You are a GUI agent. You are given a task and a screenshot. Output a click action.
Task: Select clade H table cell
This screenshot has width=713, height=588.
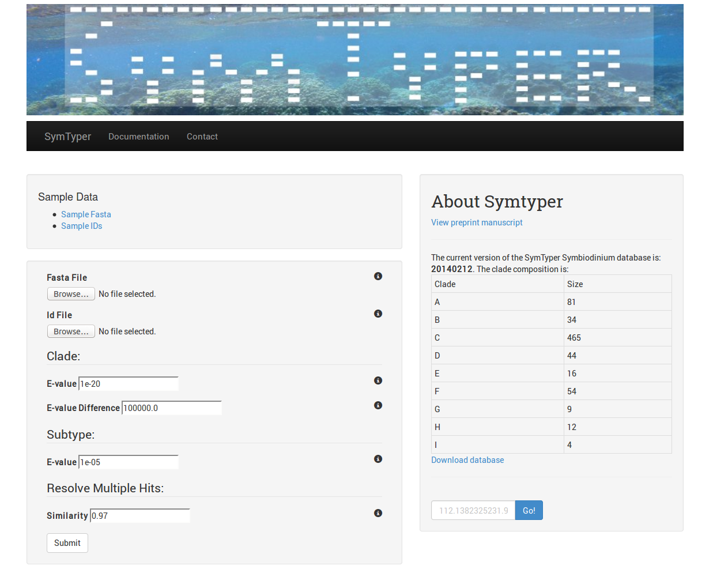(497, 427)
